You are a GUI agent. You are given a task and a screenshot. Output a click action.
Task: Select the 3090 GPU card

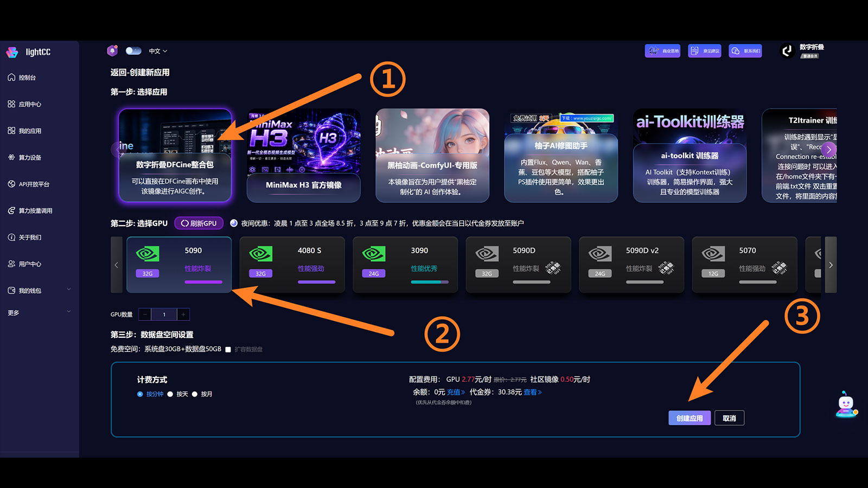click(405, 265)
